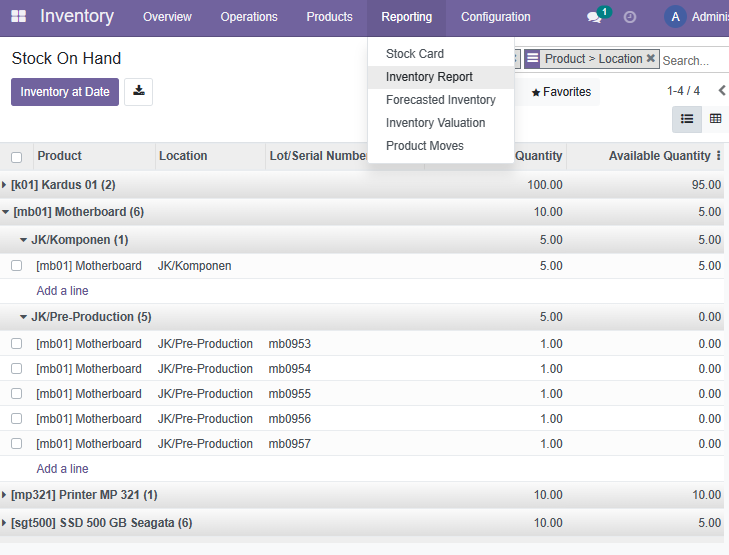Image resolution: width=729 pixels, height=555 pixels.
Task: Click the JK/Komponen location cell
Action: [x=194, y=266]
